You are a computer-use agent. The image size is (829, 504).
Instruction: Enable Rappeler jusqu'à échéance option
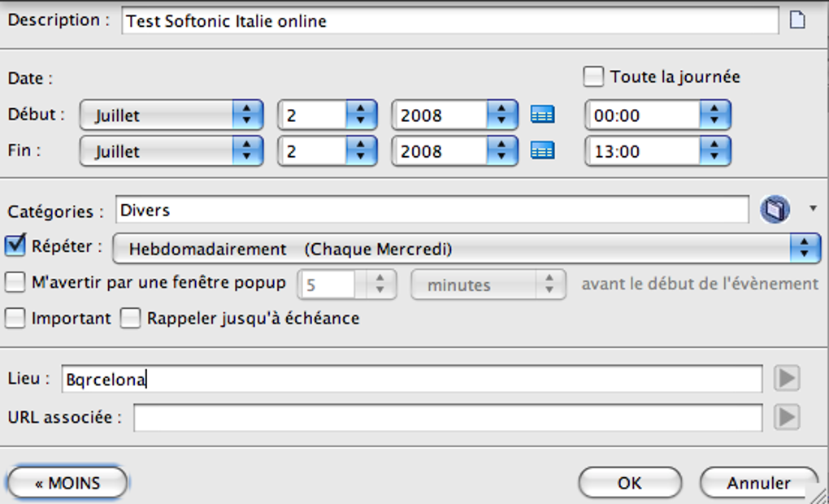tap(131, 319)
